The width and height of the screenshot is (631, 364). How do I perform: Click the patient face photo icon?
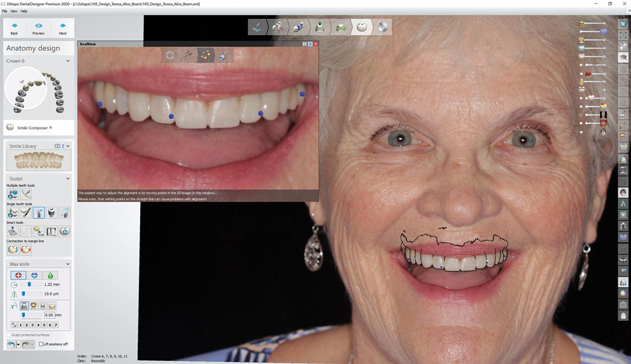click(623, 192)
